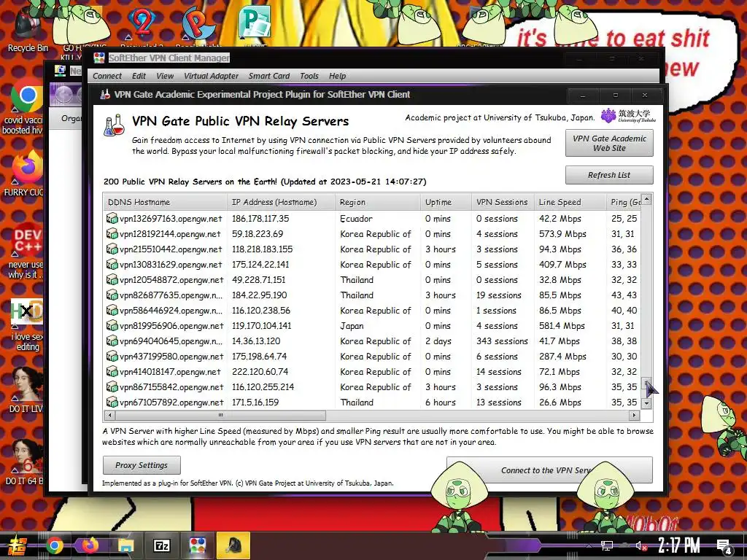Select the 19 sessions cell
Viewport: 747px width, 560px height.
[x=499, y=295]
